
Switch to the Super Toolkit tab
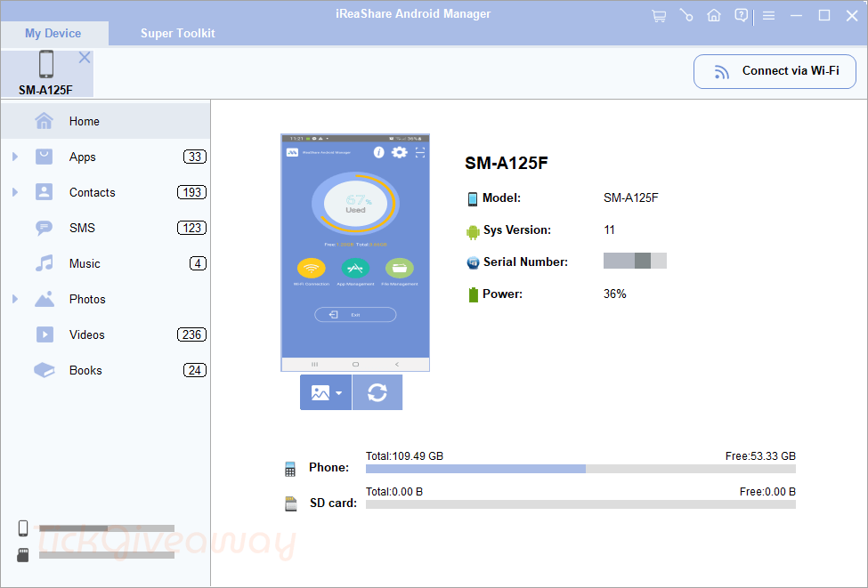[x=178, y=33]
